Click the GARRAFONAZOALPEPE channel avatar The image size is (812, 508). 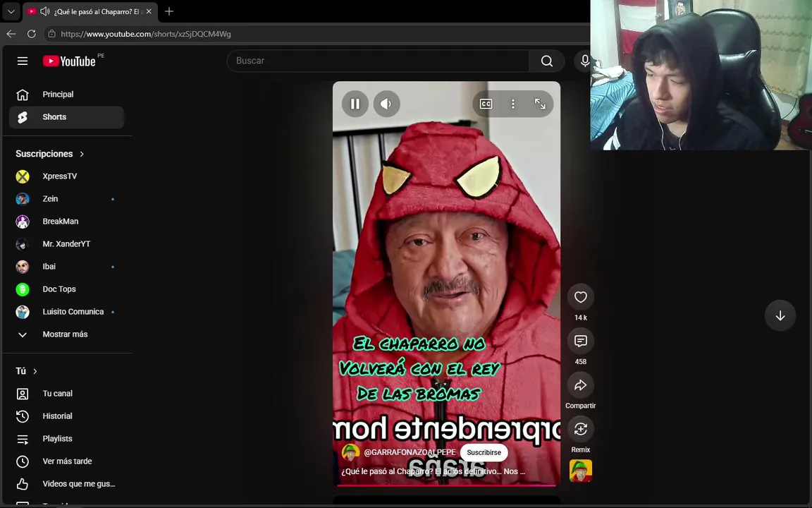[x=350, y=452]
